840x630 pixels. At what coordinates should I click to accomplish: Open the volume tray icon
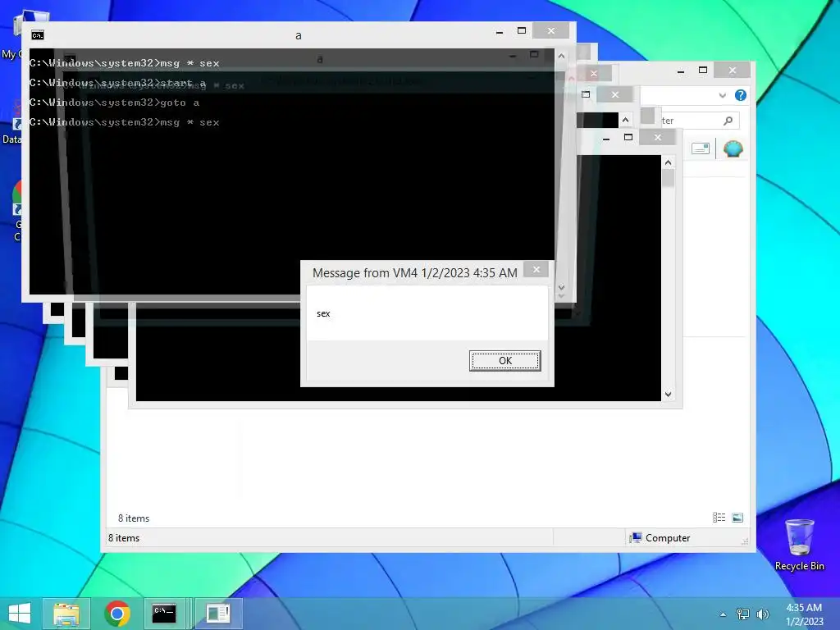[x=762, y=614]
